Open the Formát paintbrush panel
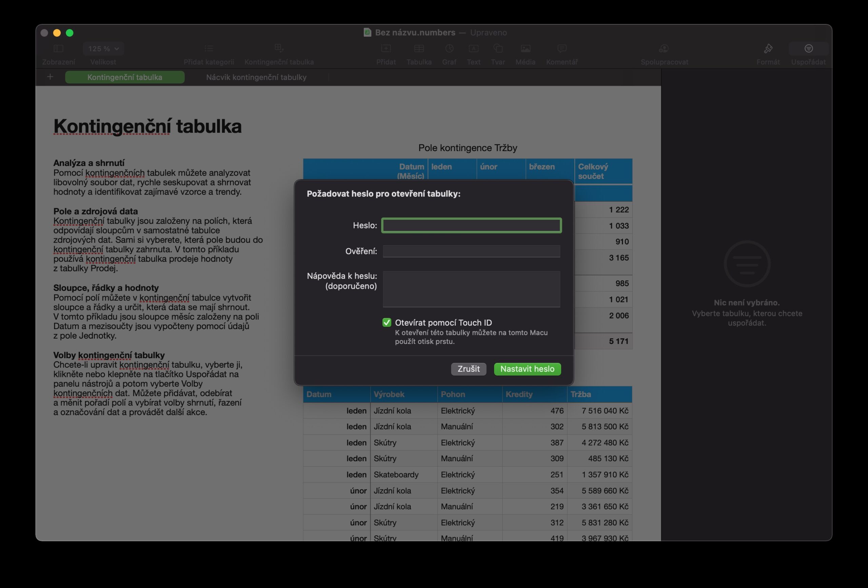Viewport: 868px width, 588px height. [768, 48]
